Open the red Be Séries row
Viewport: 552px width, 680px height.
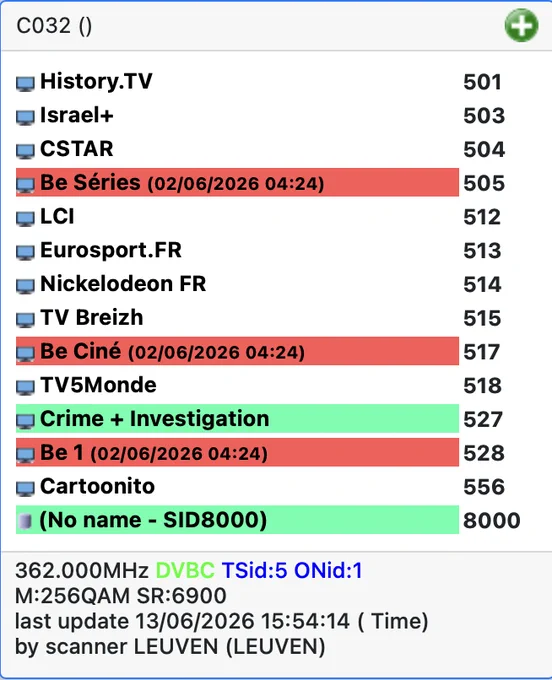(237, 183)
